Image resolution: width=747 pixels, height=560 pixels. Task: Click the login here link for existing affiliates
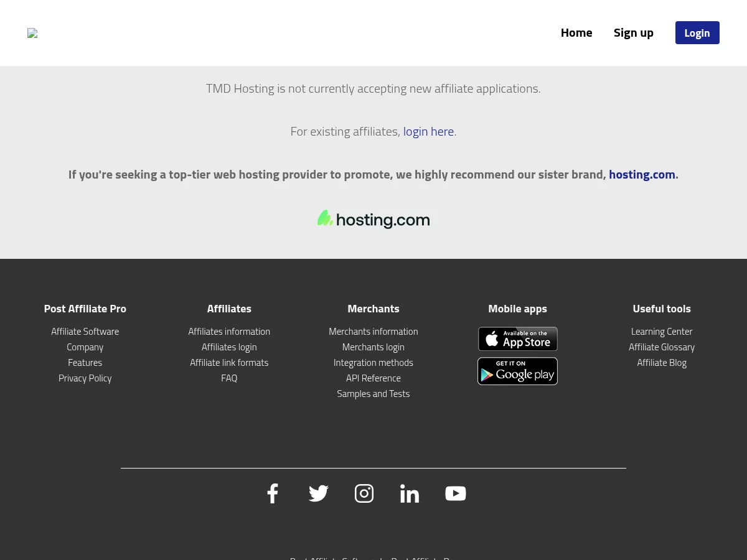coord(428,131)
